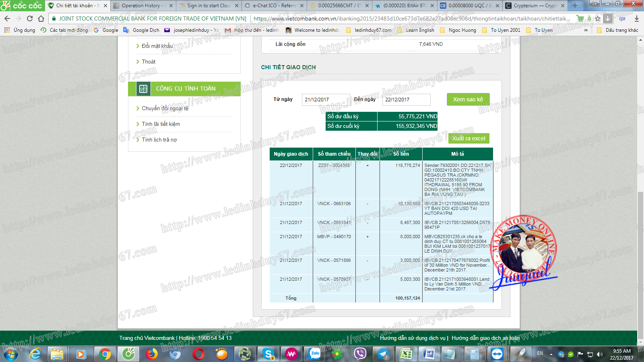
Task: Open Tính lãi tiết kiệm tool
Action: (x=161, y=124)
